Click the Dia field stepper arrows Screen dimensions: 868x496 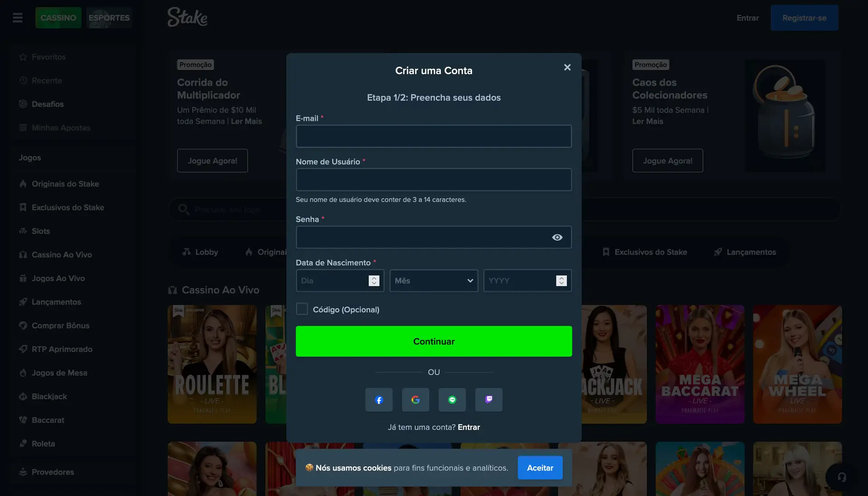click(374, 281)
